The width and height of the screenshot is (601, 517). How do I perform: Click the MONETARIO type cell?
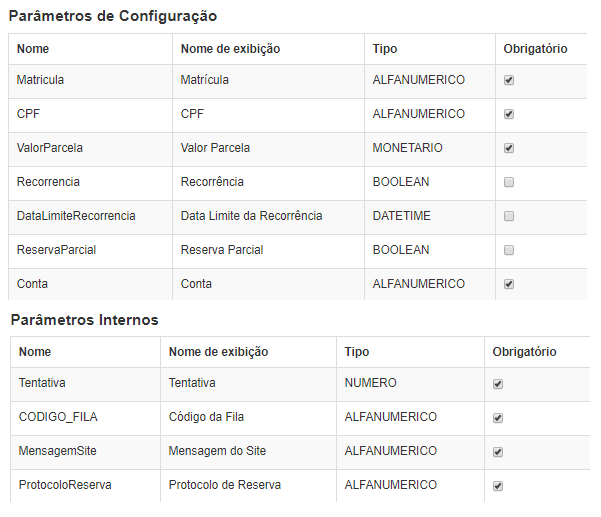(x=430, y=148)
